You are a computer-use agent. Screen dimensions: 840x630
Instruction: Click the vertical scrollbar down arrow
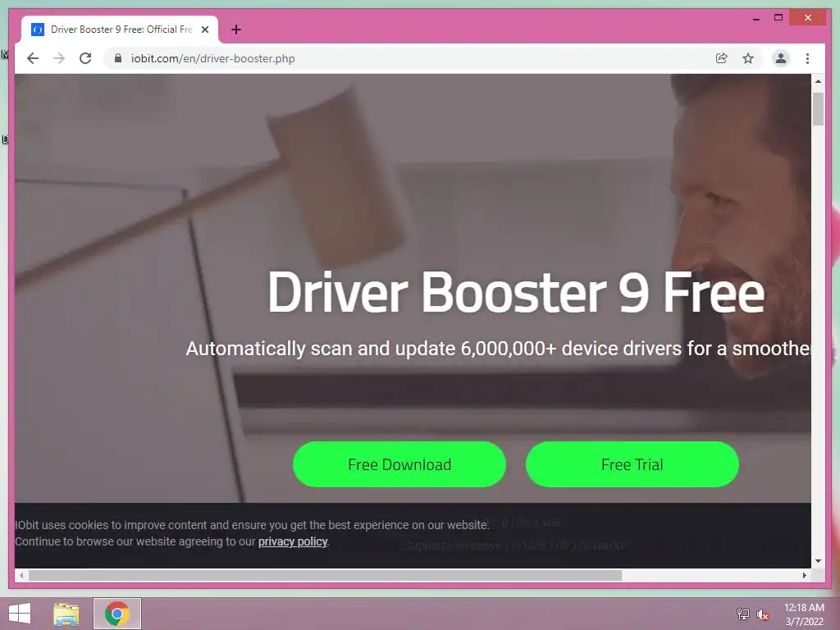[818, 561]
